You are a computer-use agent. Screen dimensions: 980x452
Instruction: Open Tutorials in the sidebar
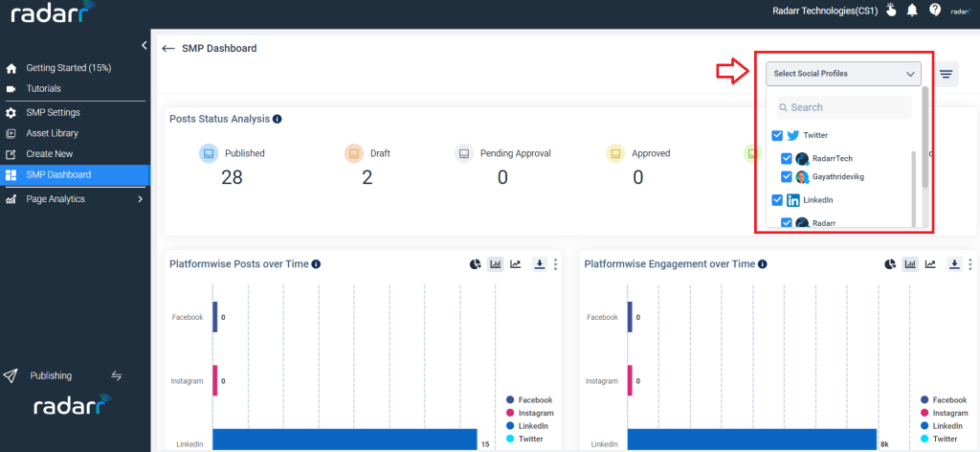pos(43,89)
